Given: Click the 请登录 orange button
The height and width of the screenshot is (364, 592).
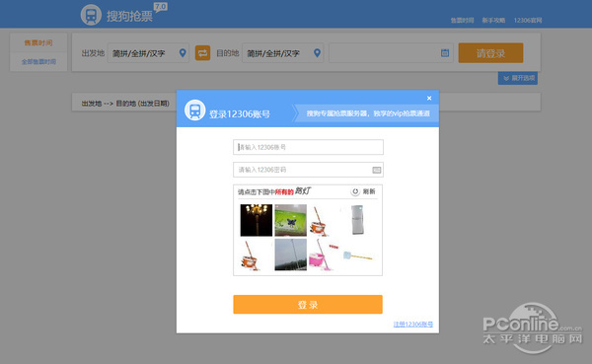Looking at the screenshot, I should coord(490,53).
